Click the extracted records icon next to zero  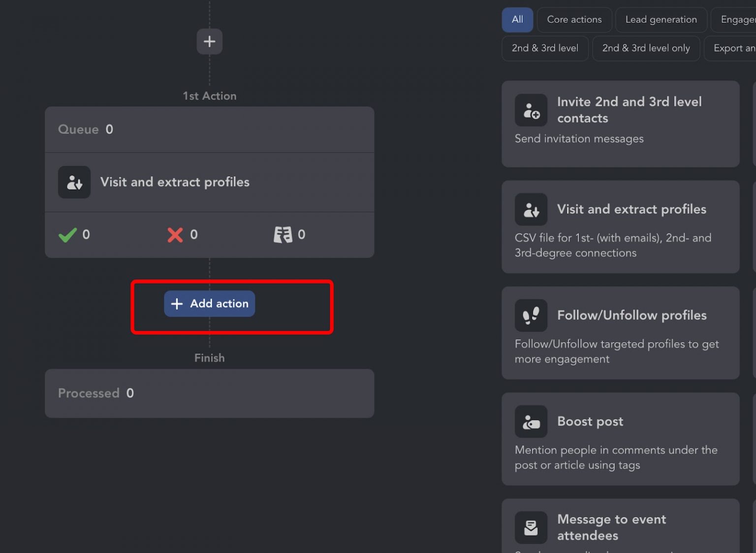coord(282,235)
